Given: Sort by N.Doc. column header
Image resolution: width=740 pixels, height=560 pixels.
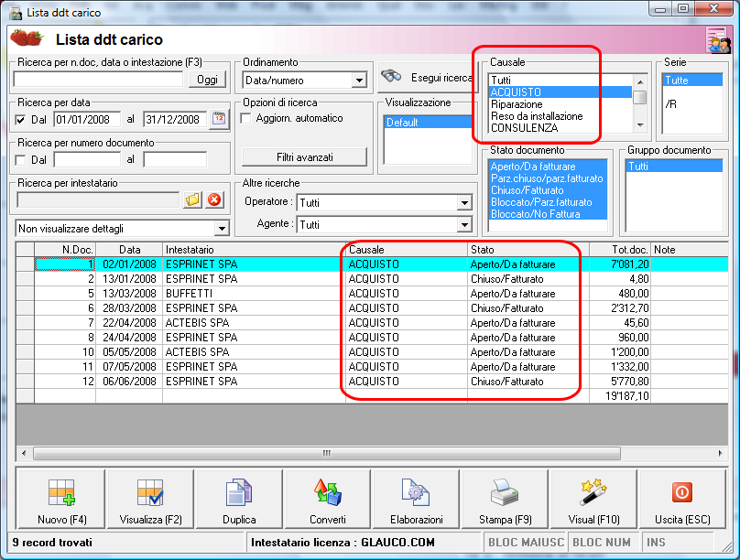Looking at the screenshot, I should coord(65,250).
